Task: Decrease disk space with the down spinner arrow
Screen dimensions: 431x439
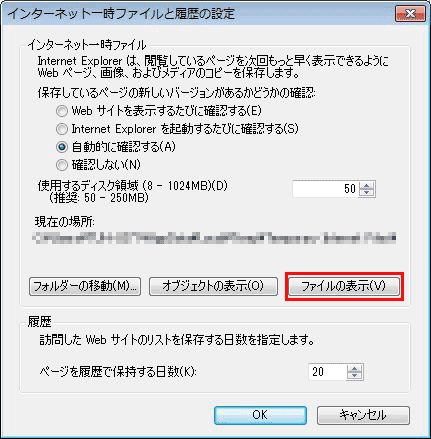Action: tap(367, 193)
